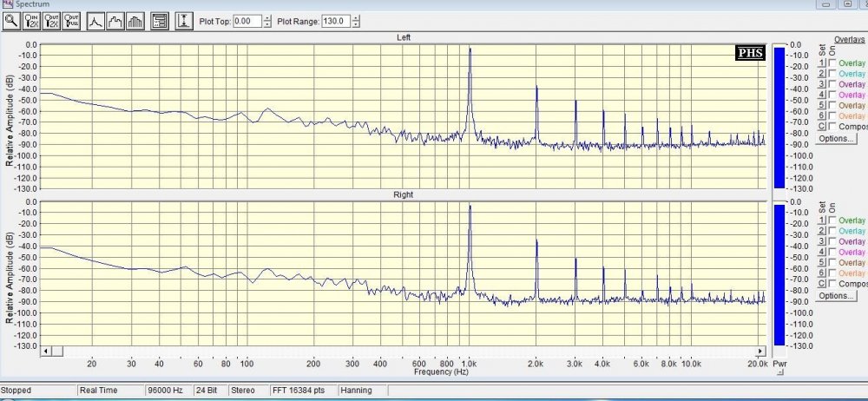The image size is (868, 401).
Task: Click the scrollbar's right arrow below the Right plot
Action: [759, 352]
